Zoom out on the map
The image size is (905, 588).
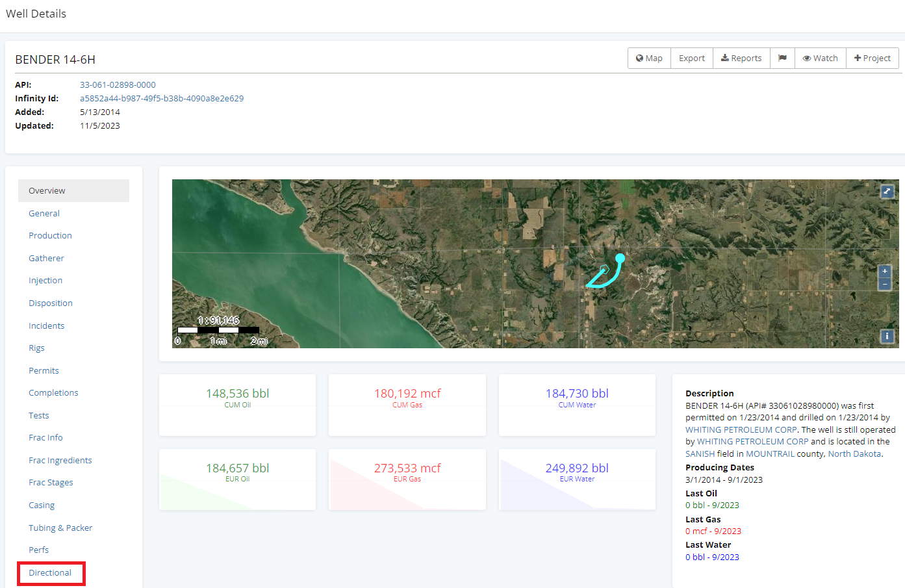(884, 285)
